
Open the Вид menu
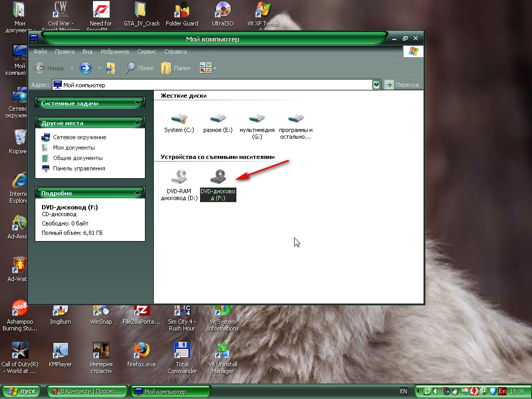(x=87, y=51)
